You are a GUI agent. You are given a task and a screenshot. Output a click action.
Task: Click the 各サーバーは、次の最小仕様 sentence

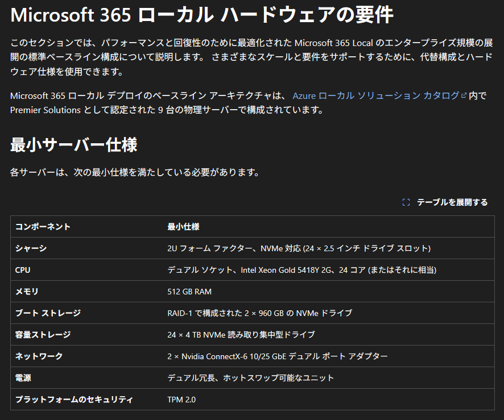135,172
